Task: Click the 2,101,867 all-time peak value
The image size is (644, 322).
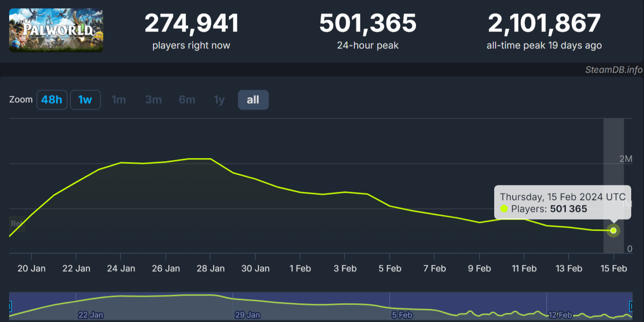Action: [544, 23]
